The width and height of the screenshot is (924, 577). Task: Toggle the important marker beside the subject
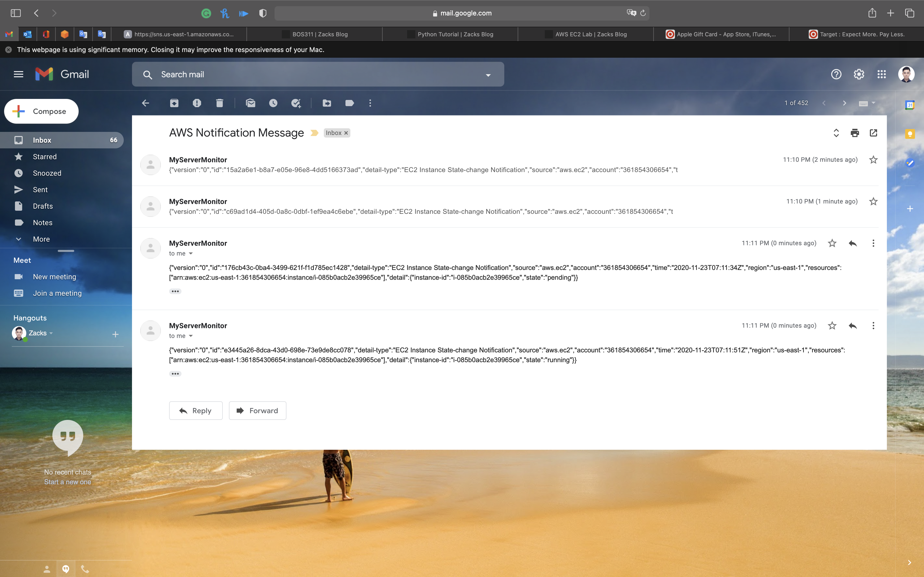tap(314, 133)
